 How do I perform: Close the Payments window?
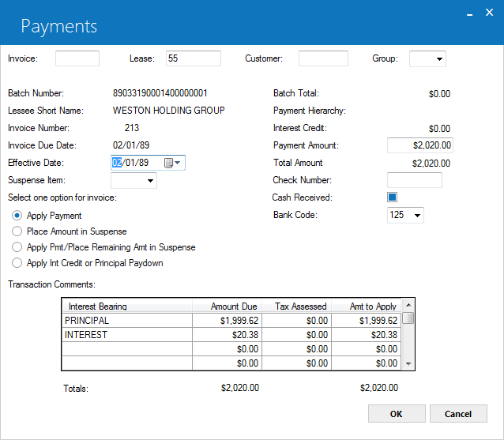point(489,13)
